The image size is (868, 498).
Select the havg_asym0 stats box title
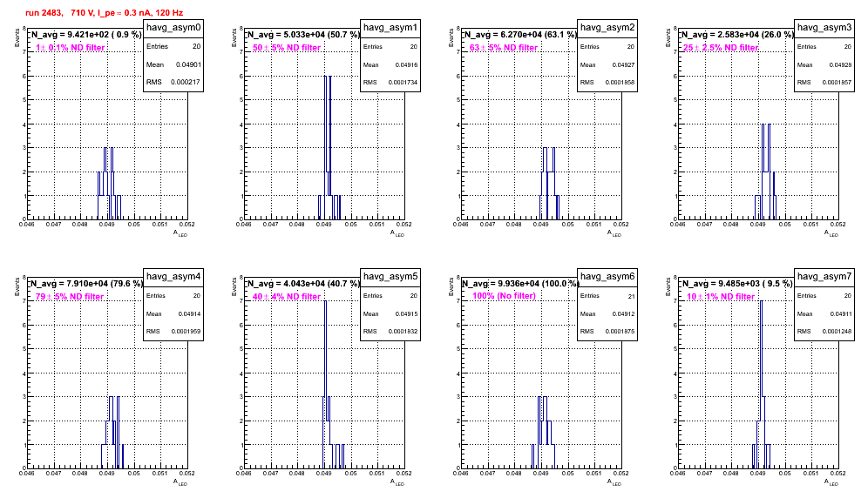point(173,28)
